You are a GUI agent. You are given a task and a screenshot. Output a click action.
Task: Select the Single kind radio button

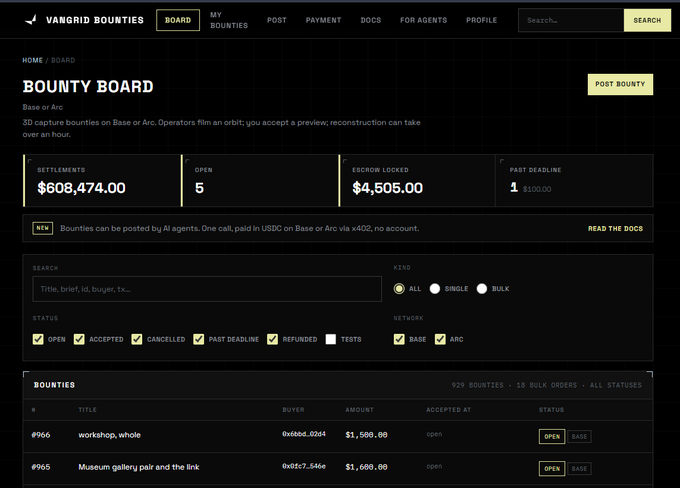tap(435, 288)
